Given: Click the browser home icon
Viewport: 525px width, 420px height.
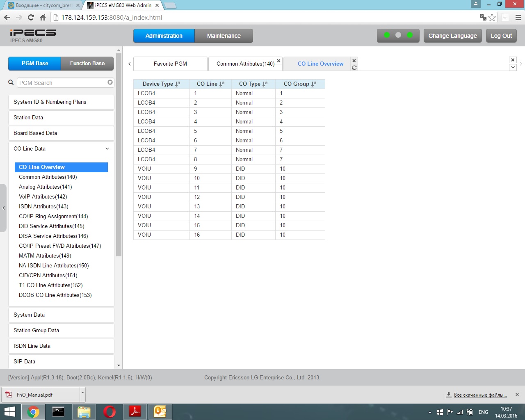Looking at the screenshot, I should click(43, 17).
